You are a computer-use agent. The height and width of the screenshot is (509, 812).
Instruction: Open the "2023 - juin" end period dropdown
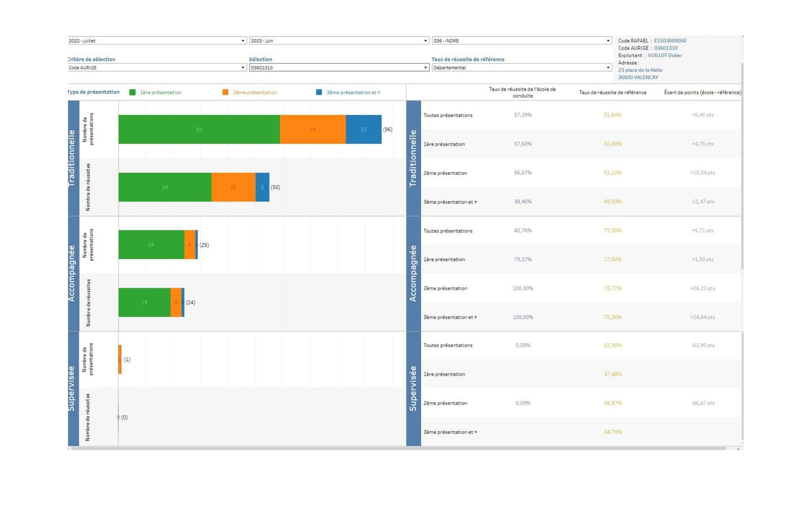point(339,41)
